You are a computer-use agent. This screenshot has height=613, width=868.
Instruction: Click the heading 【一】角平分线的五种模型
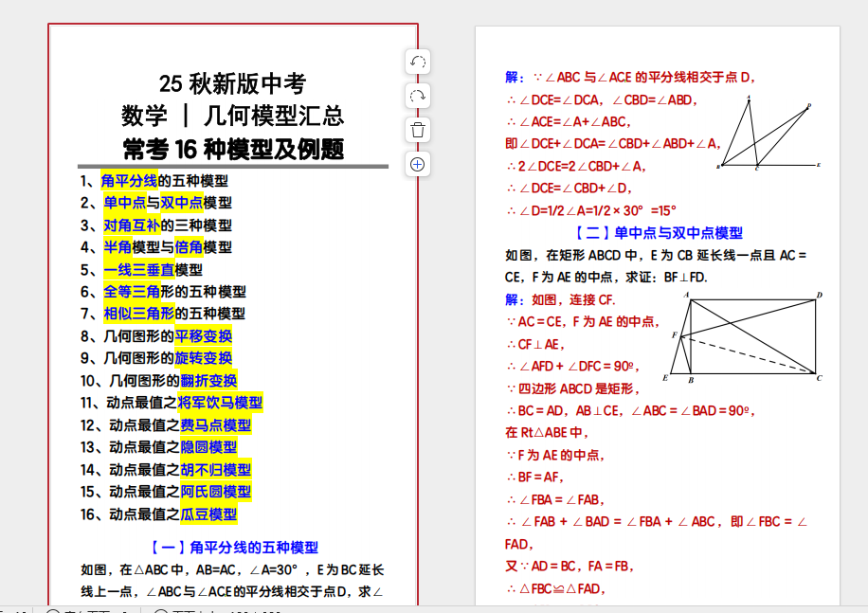(233, 547)
